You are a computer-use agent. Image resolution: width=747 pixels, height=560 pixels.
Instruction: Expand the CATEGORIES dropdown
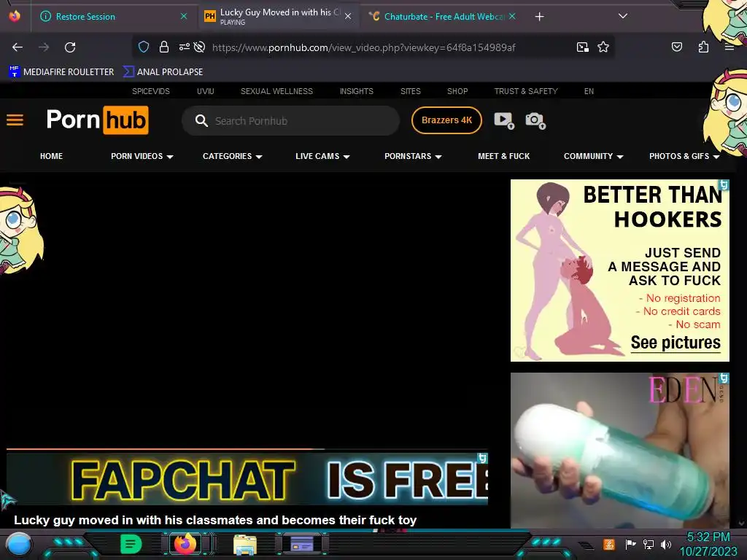pyautogui.click(x=233, y=156)
